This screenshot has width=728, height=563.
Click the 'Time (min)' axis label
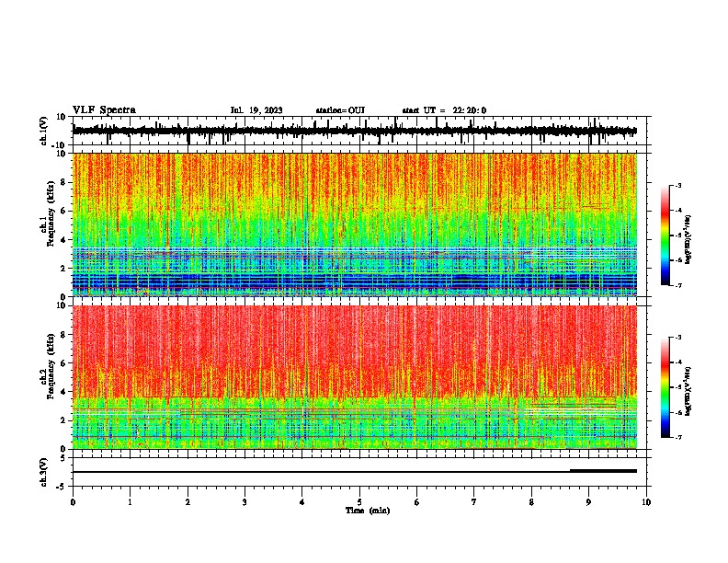pos(368,511)
